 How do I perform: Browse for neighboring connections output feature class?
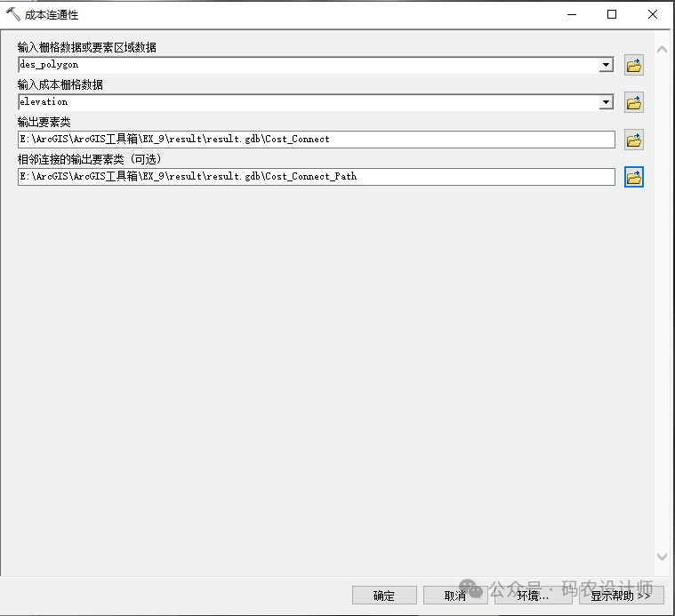click(633, 177)
